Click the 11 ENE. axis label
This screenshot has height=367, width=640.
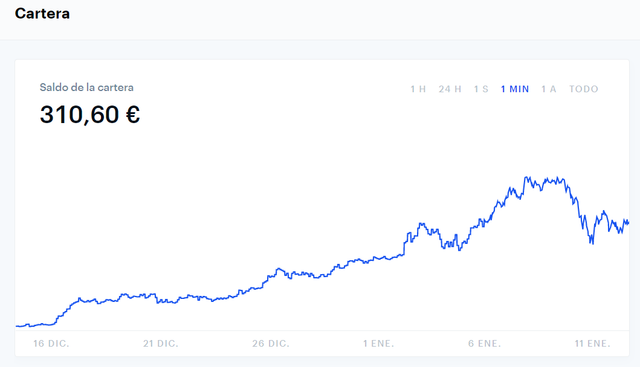click(592, 344)
